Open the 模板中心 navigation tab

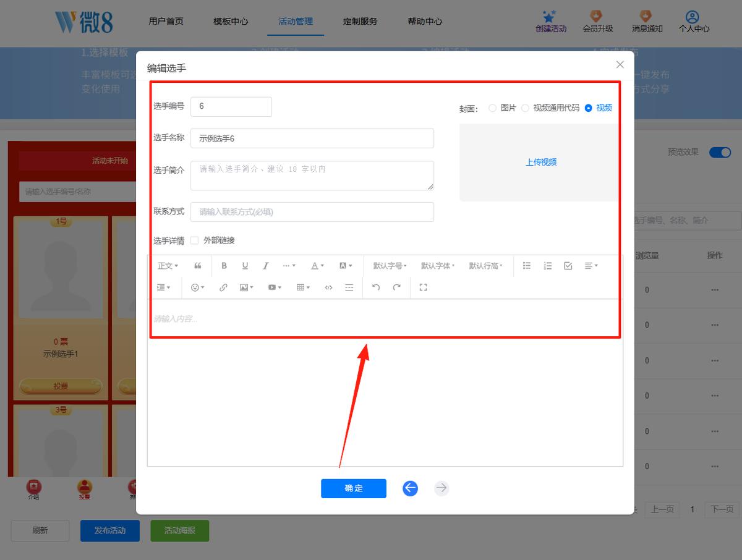coord(231,21)
